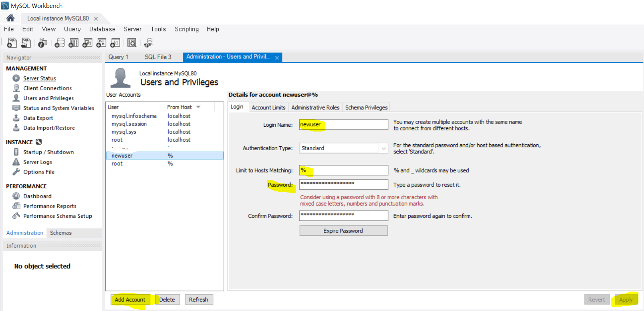Create new view toolbar icon
The image size is (644, 311).
pyautogui.click(x=87, y=42)
